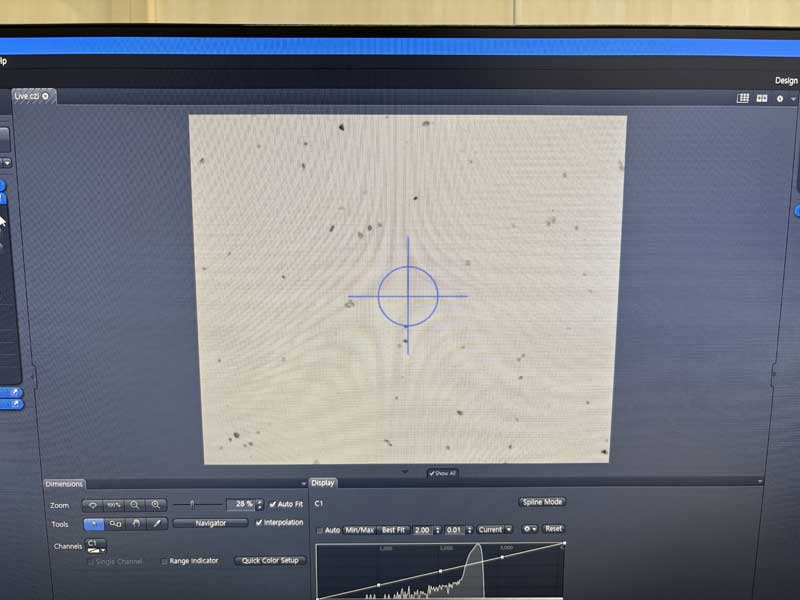Select the hand pan tool
Viewport: 800px width, 600px height.
click(x=136, y=523)
